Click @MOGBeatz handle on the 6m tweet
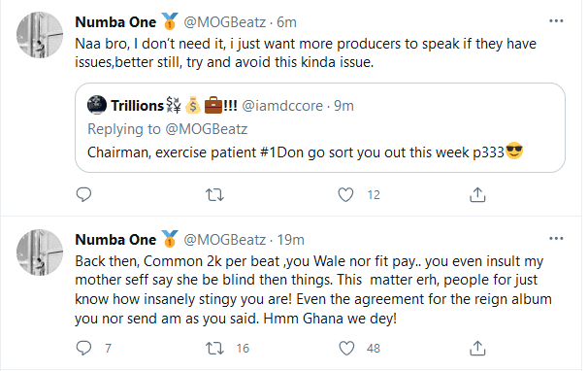Screen dimensions: 588x371 coord(225,22)
